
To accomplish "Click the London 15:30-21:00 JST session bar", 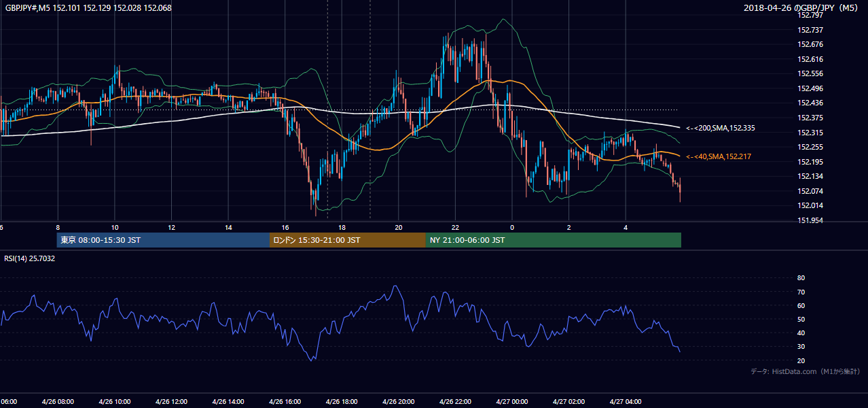I will click(348, 240).
